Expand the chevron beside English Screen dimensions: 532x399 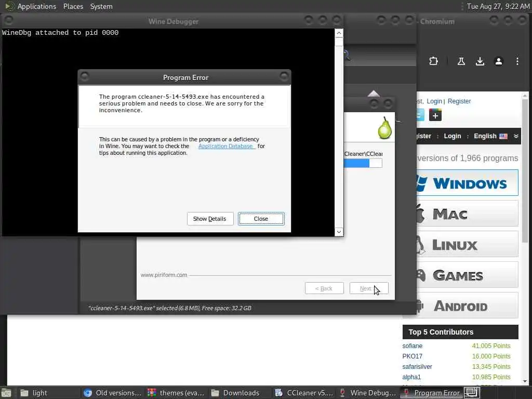516,136
